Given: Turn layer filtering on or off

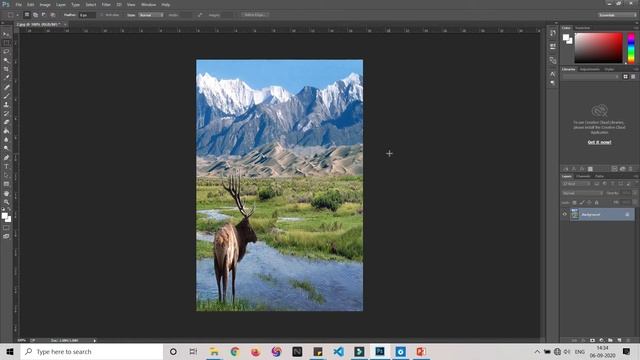Looking at the screenshot, I should pyautogui.click(x=637, y=182).
